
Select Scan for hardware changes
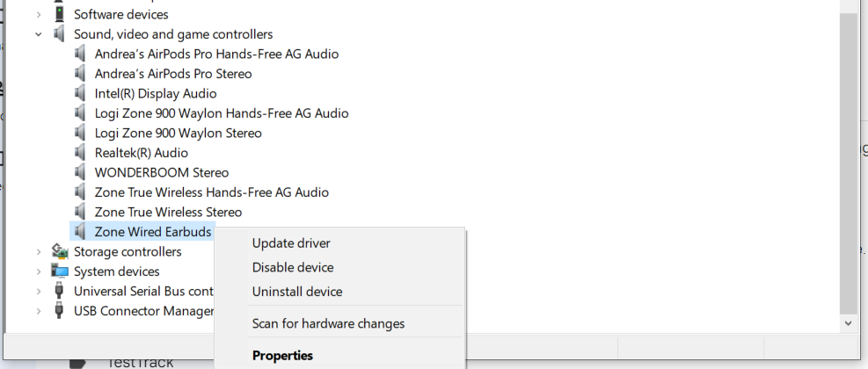click(328, 323)
